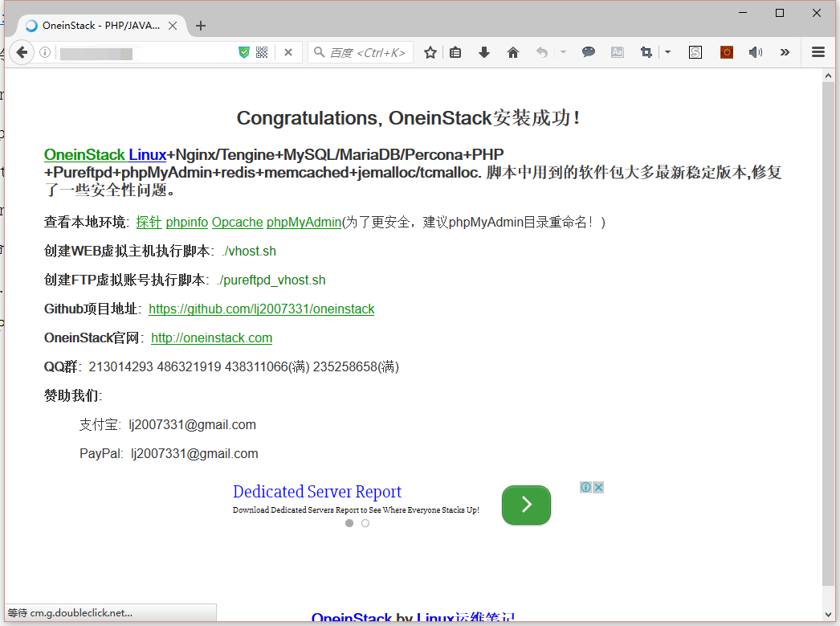This screenshot has height=626, width=840.
Task: Click the ./pureftpd_vhost.sh text
Action: coord(271,280)
